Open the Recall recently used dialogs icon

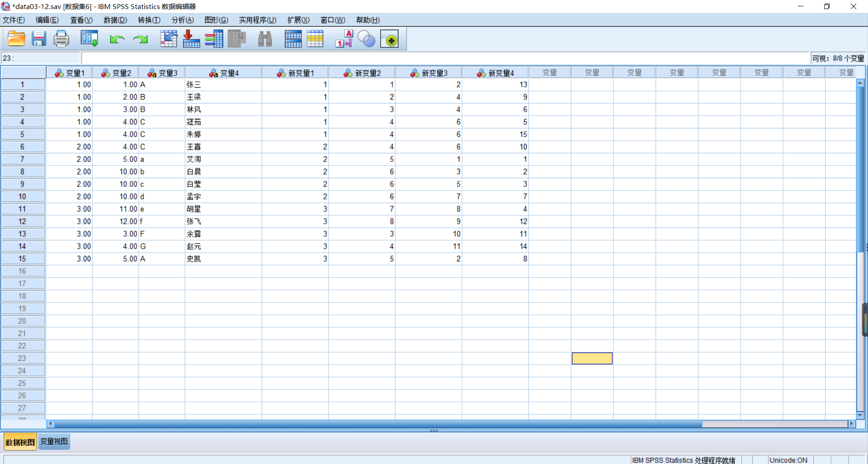pyautogui.click(x=89, y=39)
